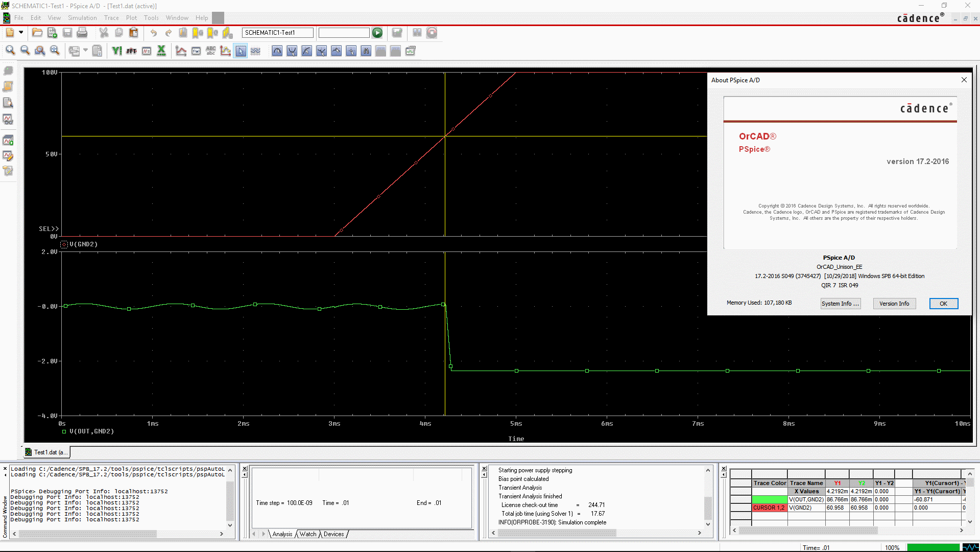Click the Zoom Out magnifier icon
Viewport: 980px width, 552px height.
point(25,51)
